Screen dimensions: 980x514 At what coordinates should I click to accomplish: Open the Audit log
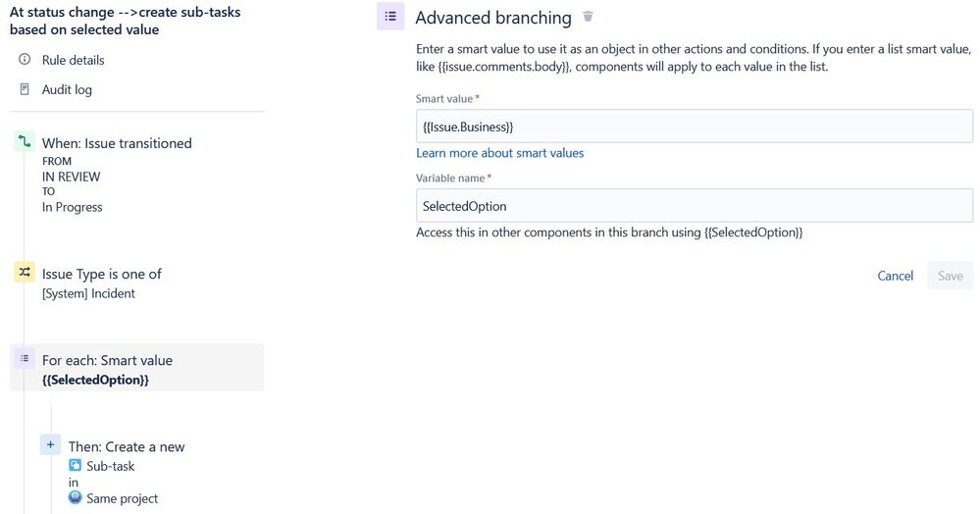67,89
